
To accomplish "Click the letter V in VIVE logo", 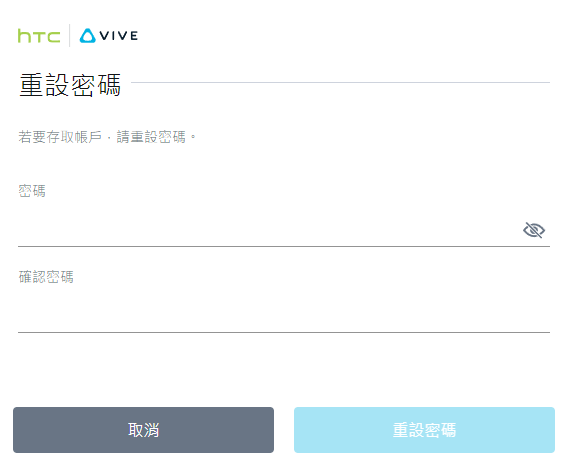I will (105, 36).
